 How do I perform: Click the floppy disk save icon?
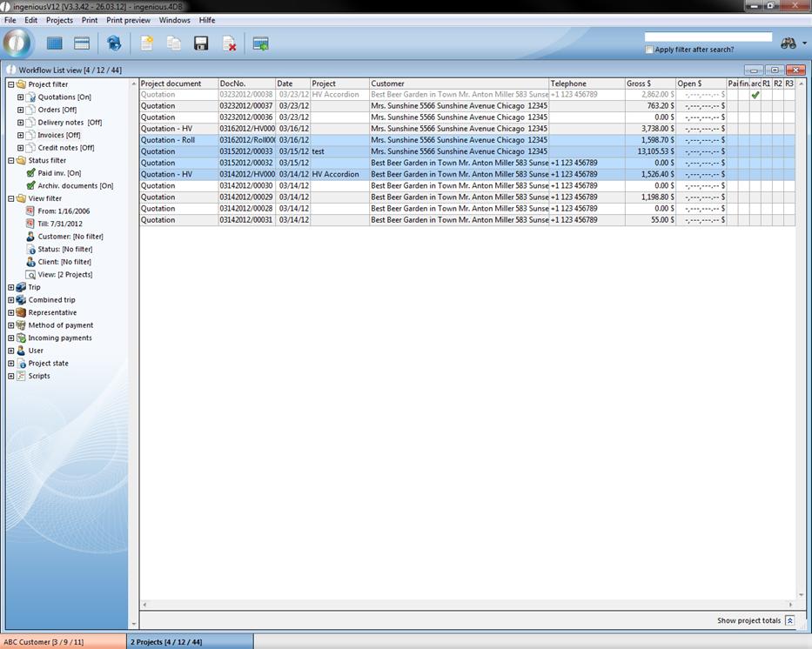coord(201,43)
